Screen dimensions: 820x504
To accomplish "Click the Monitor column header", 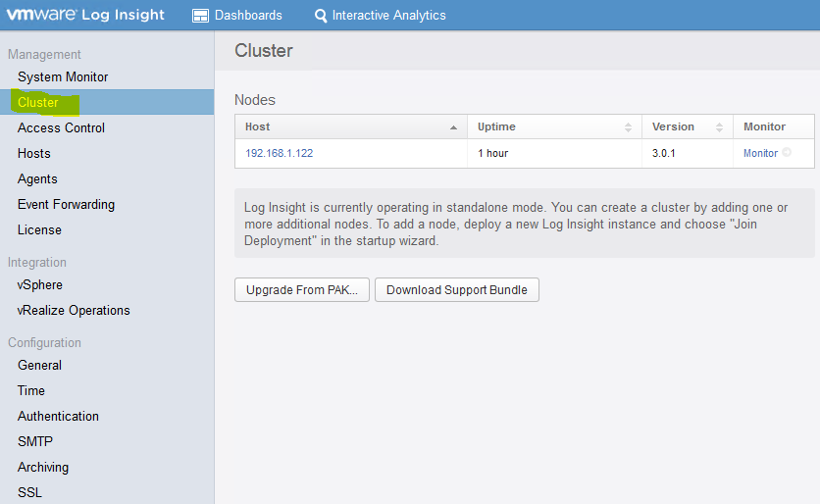I will click(774, 127).
